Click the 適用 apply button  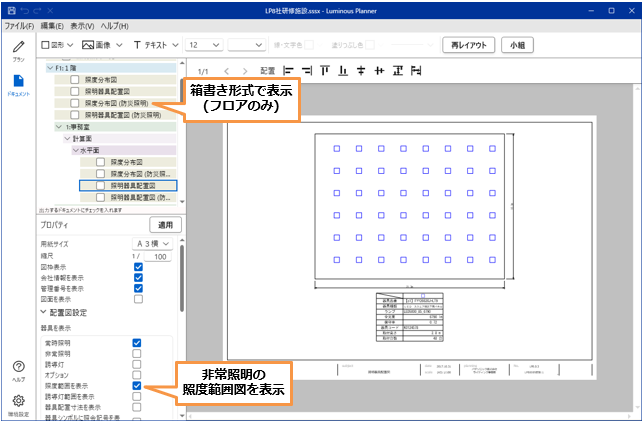click(x=163, y=225)
